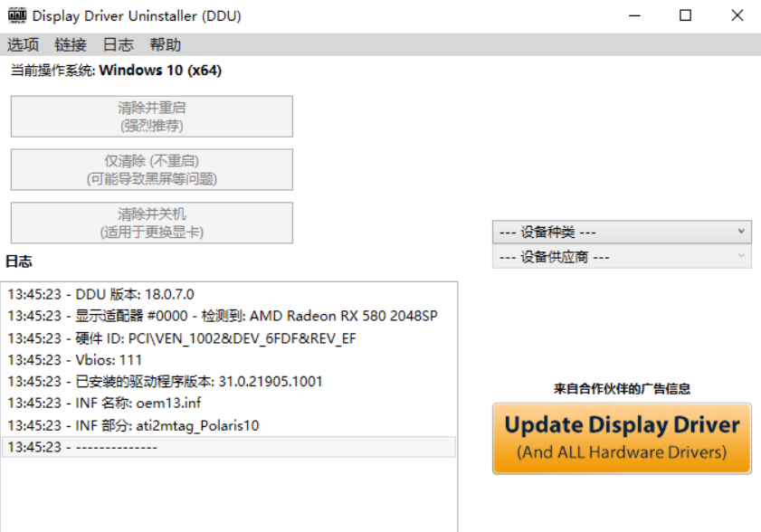Open the 日志 menu

118,44
